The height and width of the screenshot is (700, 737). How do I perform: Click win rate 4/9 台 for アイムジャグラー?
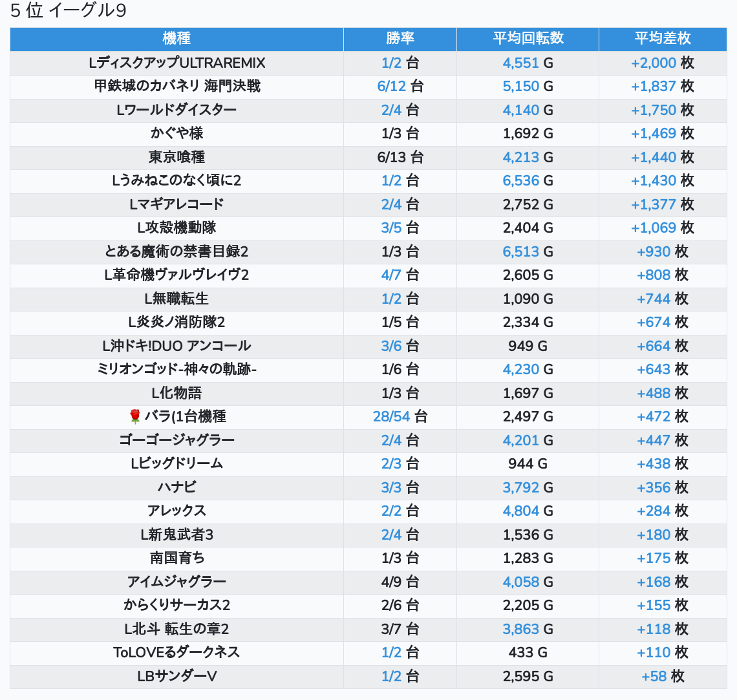[400, 582]
